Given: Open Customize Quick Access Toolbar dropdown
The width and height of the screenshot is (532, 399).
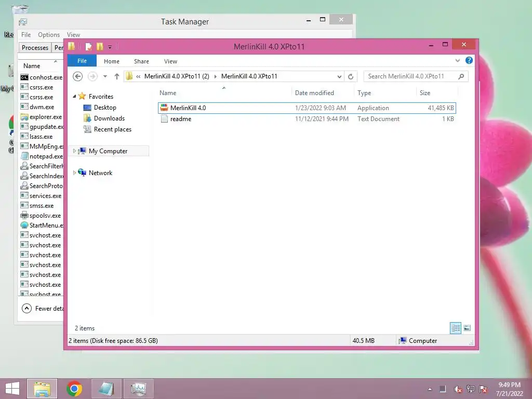Looking at the screenshot, I should click(x=110, y=47).
